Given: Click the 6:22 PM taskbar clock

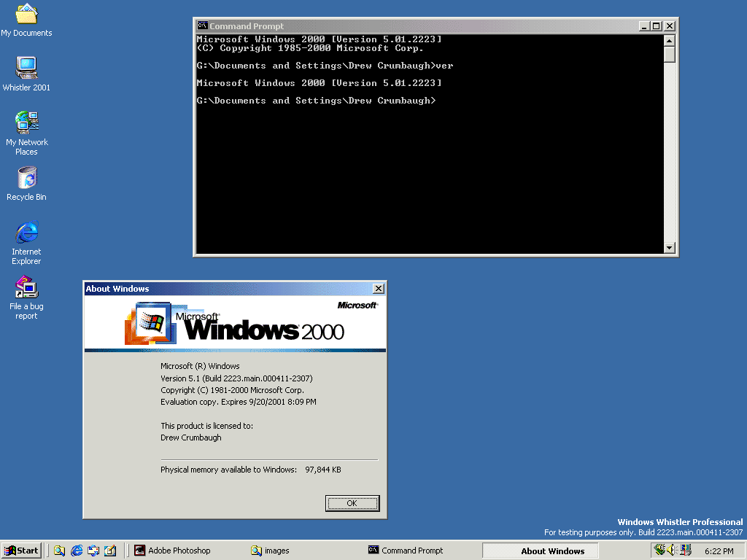Looking at the screenshot, I should coord(719,551).
